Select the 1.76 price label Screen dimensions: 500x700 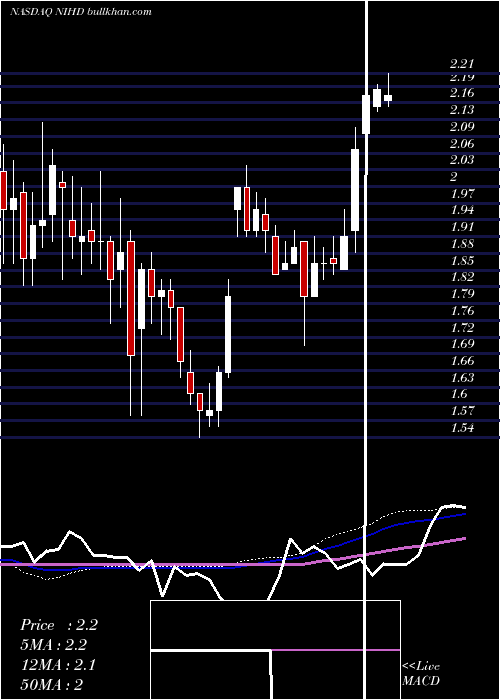pos(462,311)
